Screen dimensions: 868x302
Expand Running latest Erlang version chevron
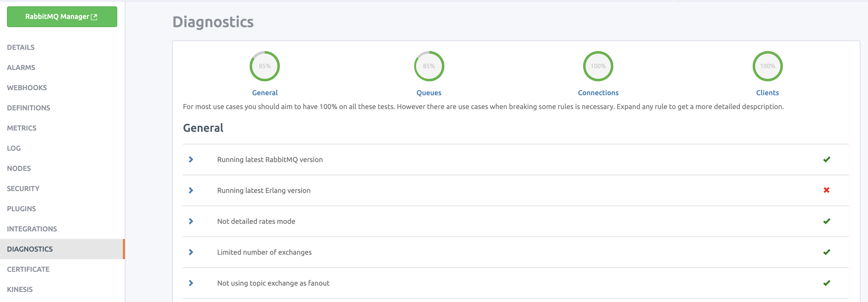point(191,190)
